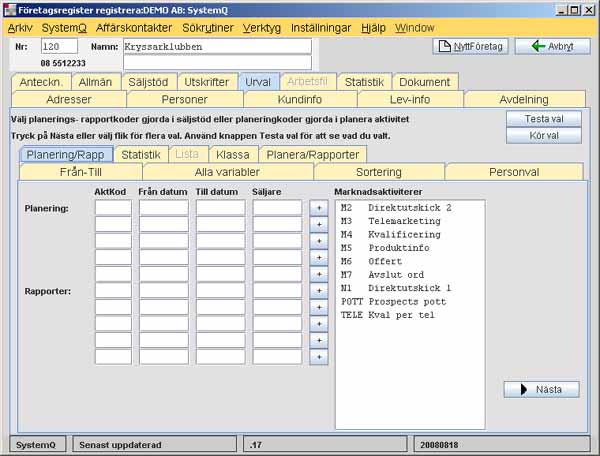The image size is (600, 456).
Task: Open the Alla variabler tab
Action: pyautogui.click(x=227, y=172)
